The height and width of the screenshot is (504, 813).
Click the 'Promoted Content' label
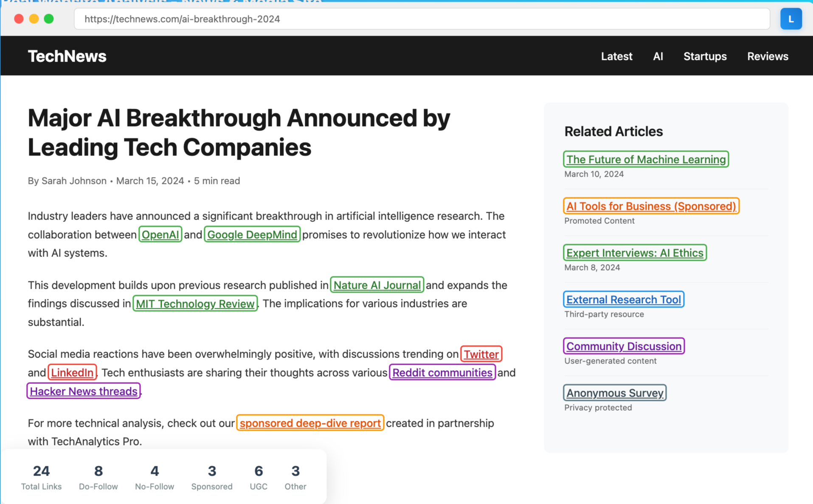tap(599, 221)
